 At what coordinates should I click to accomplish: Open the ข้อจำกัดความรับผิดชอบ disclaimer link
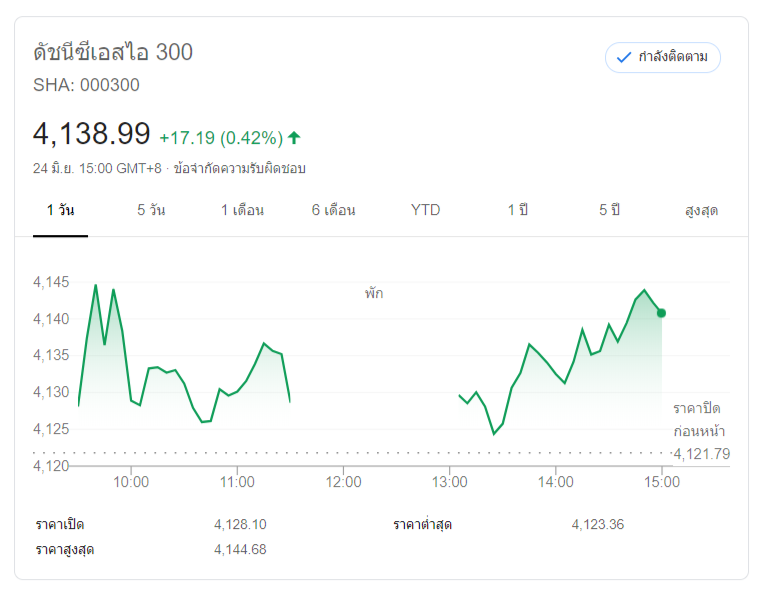(239, 168)
